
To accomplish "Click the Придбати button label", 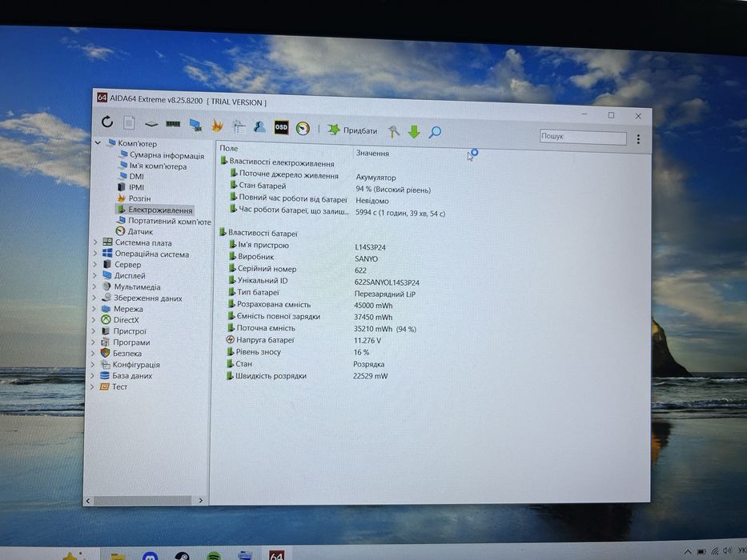I will pyautogui.click(x=360, y=130).
